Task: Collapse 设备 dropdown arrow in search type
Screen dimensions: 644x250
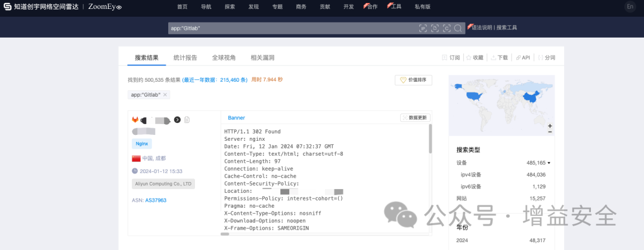Action: point(549,163)
